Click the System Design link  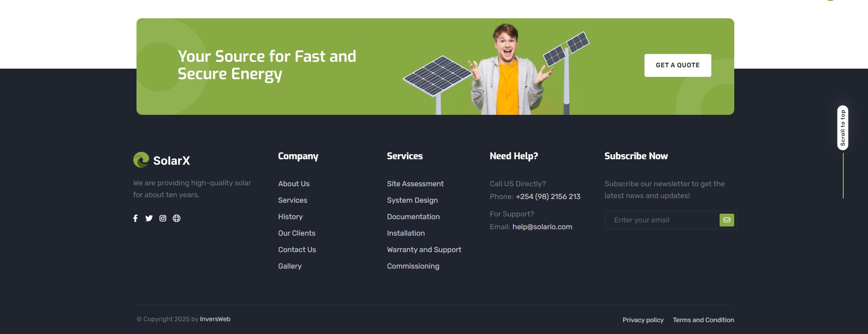[412, 200]
